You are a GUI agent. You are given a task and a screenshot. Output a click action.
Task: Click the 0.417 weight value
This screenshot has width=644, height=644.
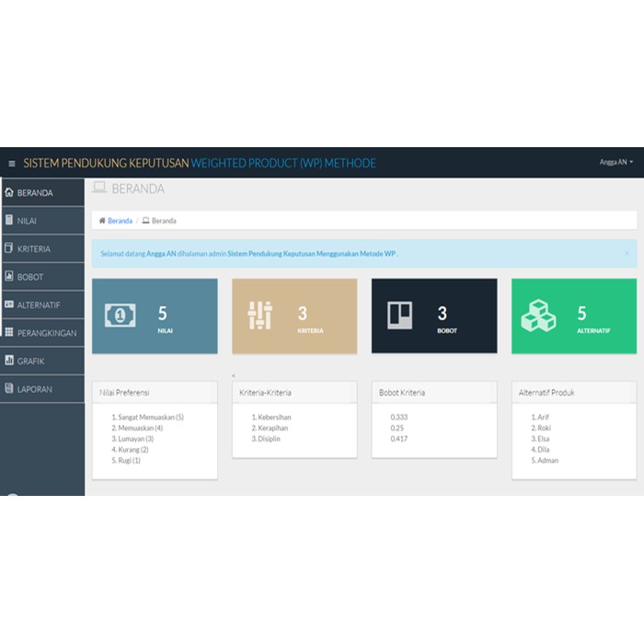pyautogui.click(x=398, y=439)
